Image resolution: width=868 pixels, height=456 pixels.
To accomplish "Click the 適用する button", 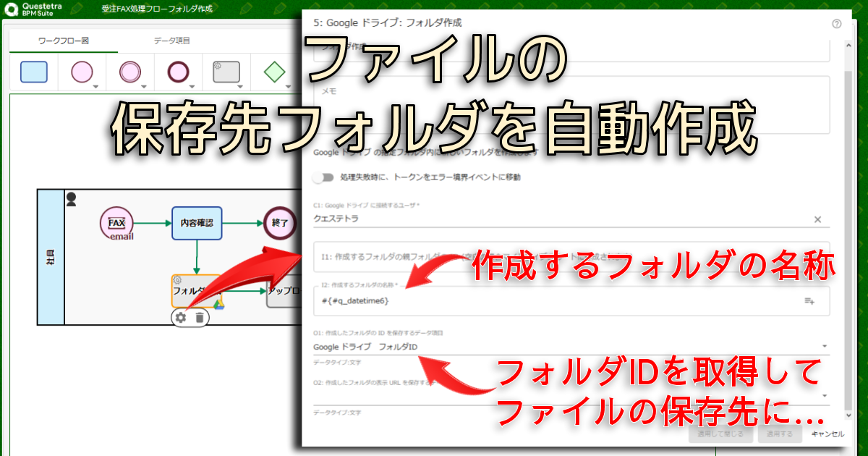I will 780,434.
